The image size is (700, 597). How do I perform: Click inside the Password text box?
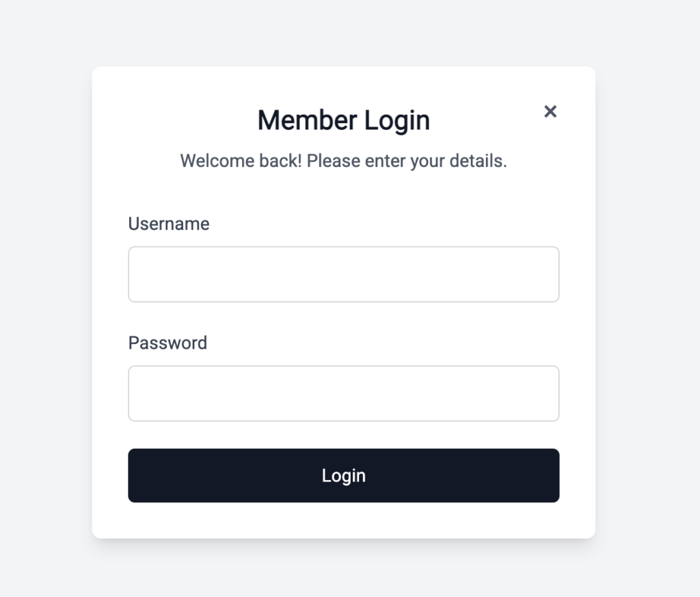[x=343, y=393]
